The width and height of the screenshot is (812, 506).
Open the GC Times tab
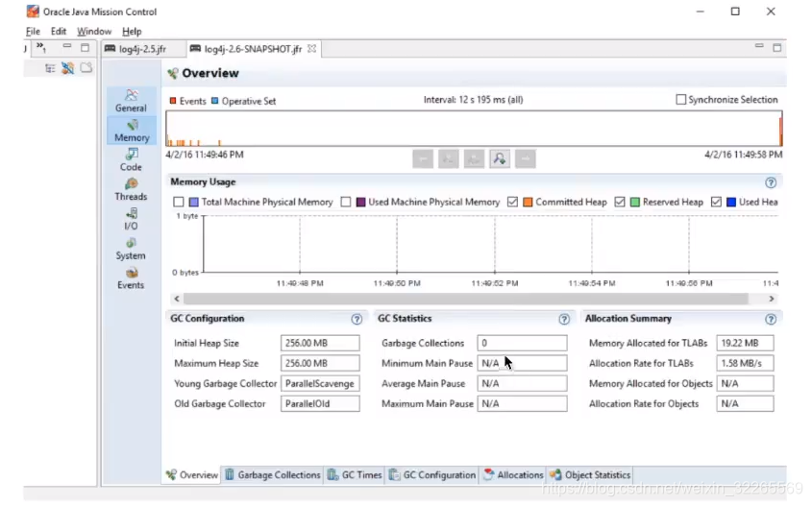(x=355, y=475)
